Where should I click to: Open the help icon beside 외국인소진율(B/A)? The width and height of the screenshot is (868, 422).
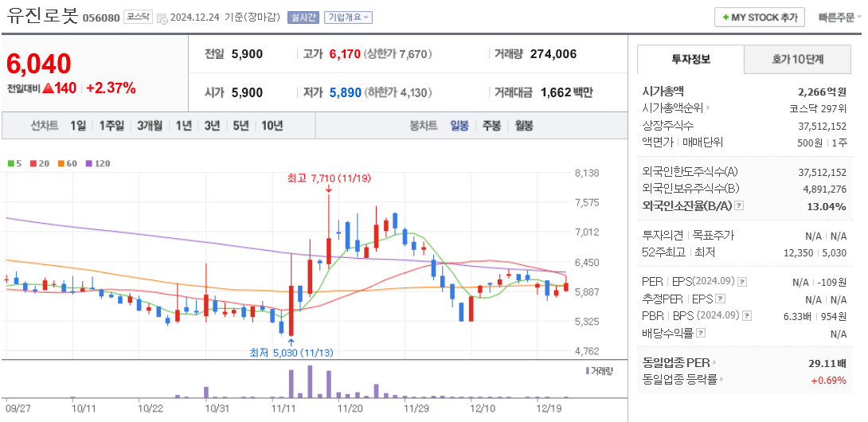[x=739, y=206]
